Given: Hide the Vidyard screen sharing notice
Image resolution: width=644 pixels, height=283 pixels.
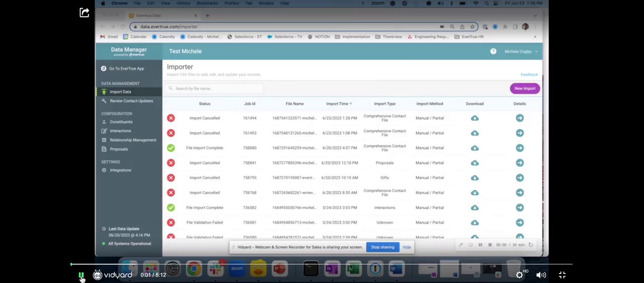Looking at the screenshot, I should pyautogui.click(x=407, y=247).
